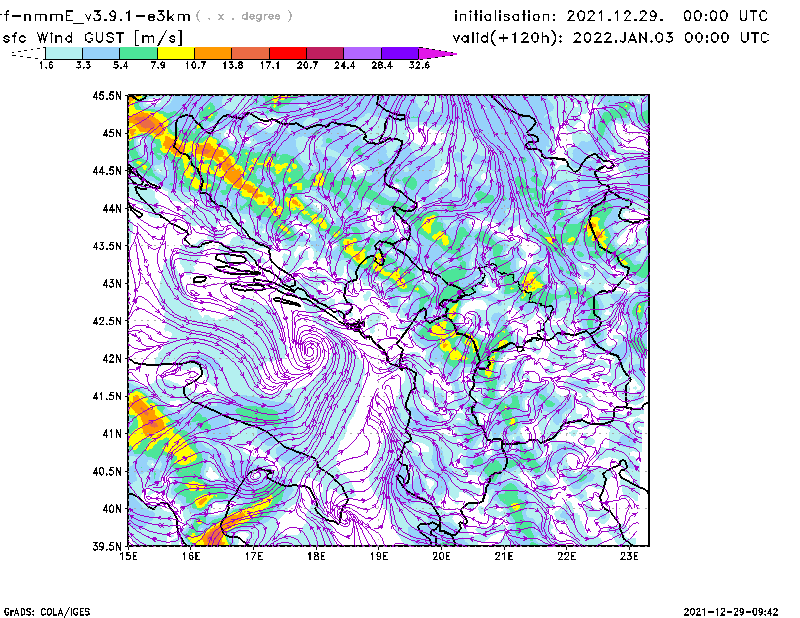Click the 43N latitude label
The image size is (800, 618).
point(112,283)
